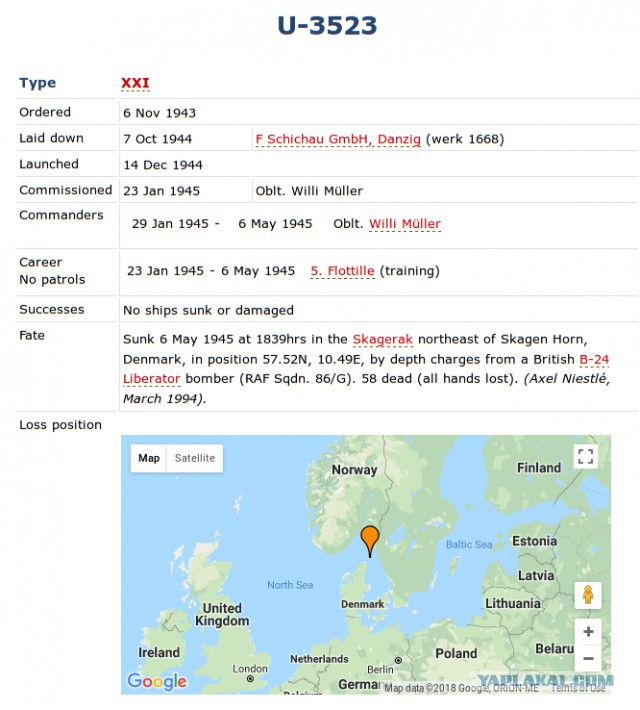Screen dimensions: 640x710
Task: Click Poland label on the map
Action: click(x=456, y=653)
